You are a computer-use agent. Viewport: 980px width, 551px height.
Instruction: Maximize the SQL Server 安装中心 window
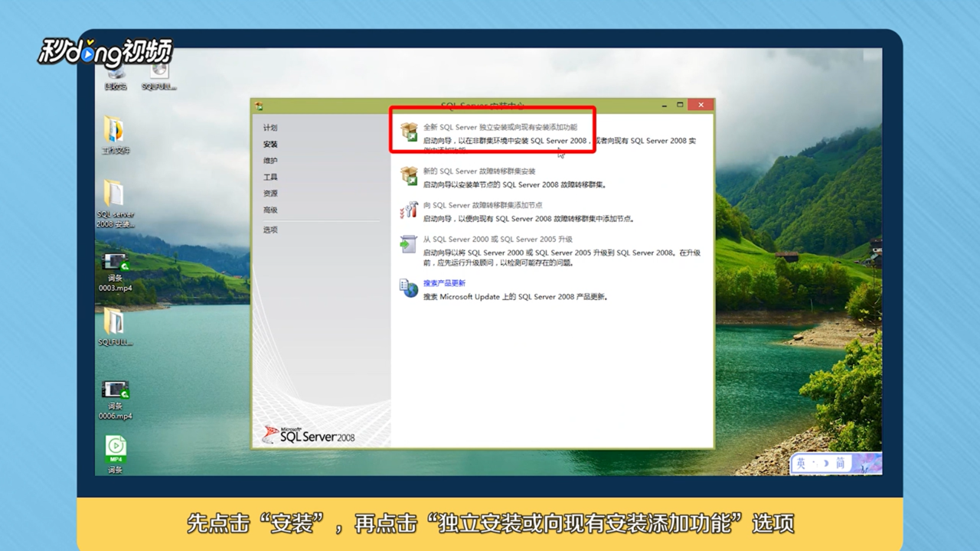click(x=680, y=105)
